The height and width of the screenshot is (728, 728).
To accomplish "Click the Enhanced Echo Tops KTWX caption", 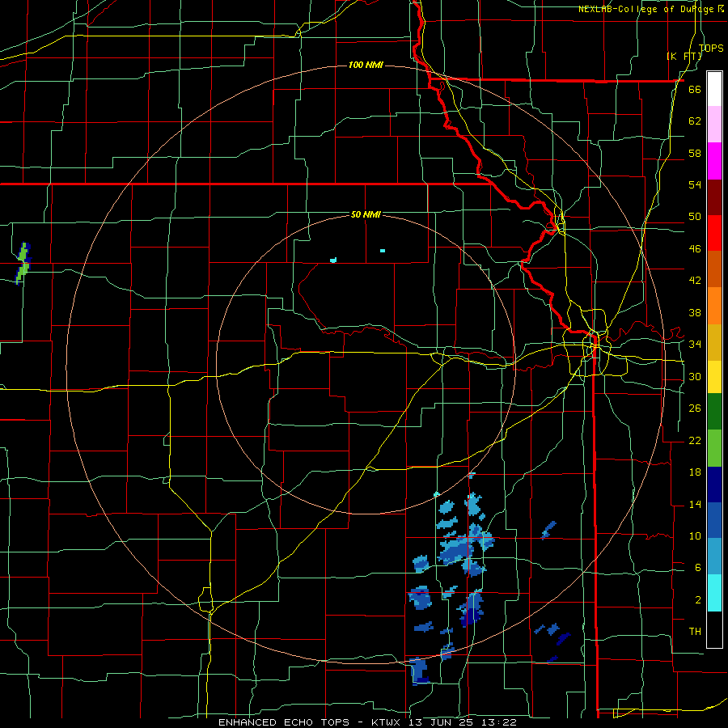I will click(x=367, y=722).
